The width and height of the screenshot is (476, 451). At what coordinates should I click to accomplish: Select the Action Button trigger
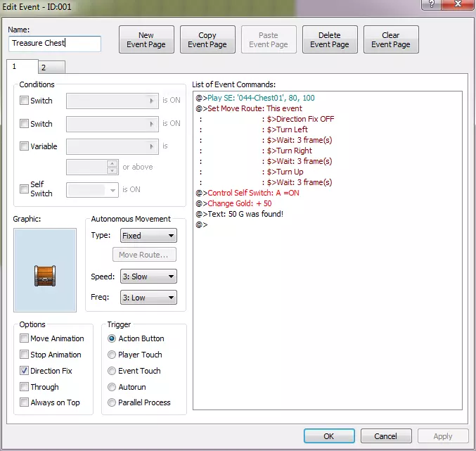pyautogui.click(x=112, y=338)
